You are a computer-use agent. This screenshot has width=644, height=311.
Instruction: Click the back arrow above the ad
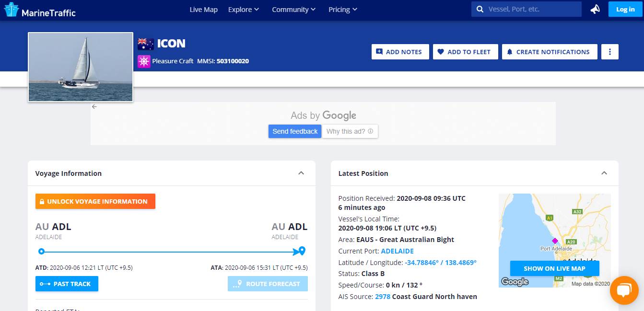(x=94, y=107)
